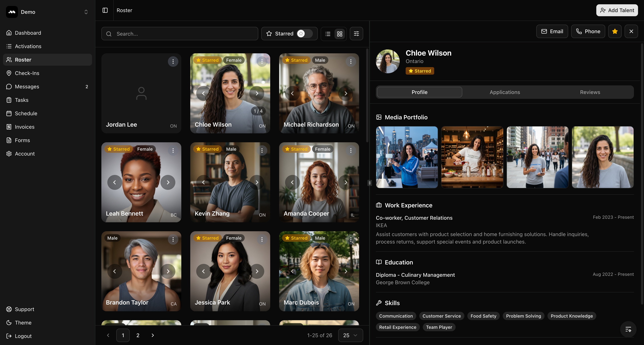Click the gold star favorite button

(615, 31)
